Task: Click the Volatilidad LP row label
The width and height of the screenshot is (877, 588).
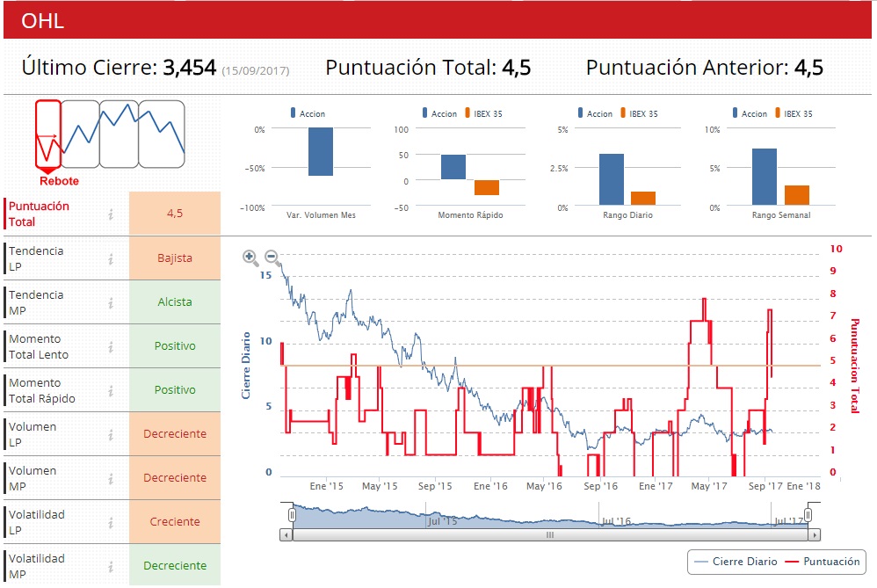Action: tap(36, 522)
